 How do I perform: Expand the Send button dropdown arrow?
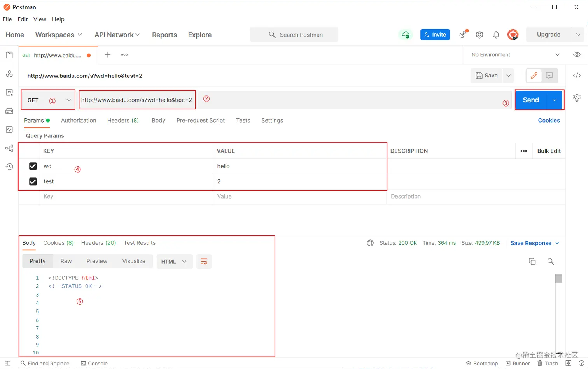(x=555, y=100)
